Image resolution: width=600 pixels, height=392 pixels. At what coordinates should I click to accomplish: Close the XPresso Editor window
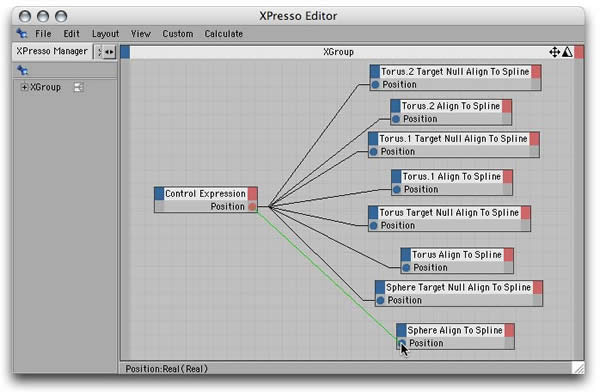click(x=25, y=16)
